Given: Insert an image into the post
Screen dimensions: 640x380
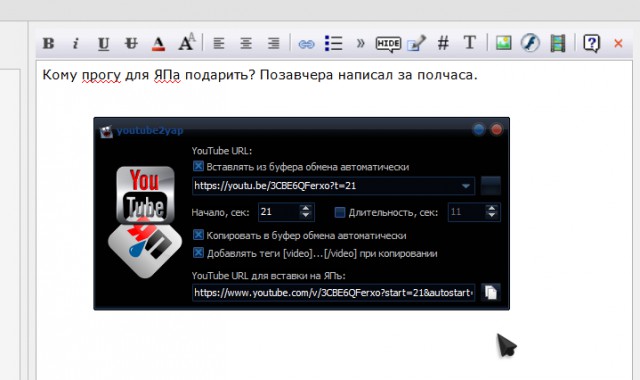Looking at the screenshot, I should [x=503, y=42].
